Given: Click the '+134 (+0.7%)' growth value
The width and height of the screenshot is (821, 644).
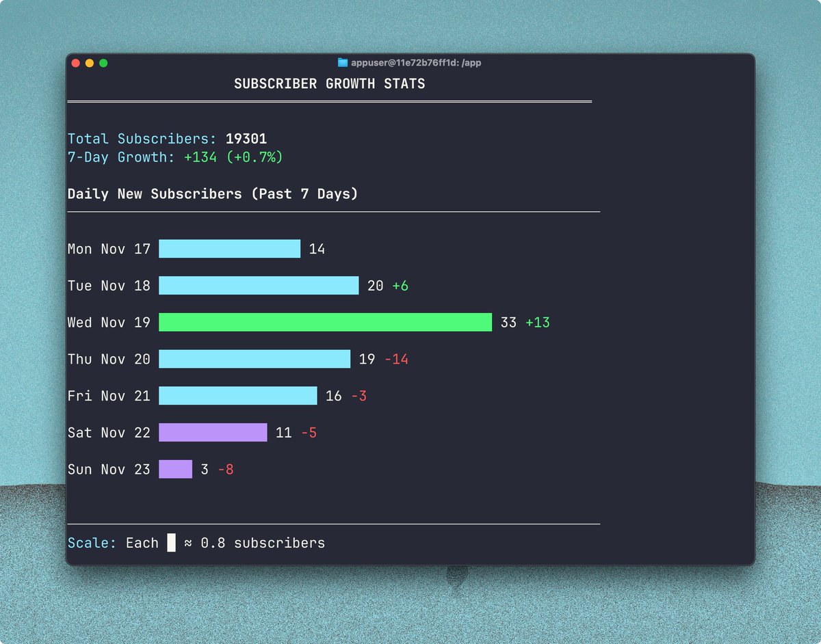Looking at the screenshot, I should pos(233,157).
